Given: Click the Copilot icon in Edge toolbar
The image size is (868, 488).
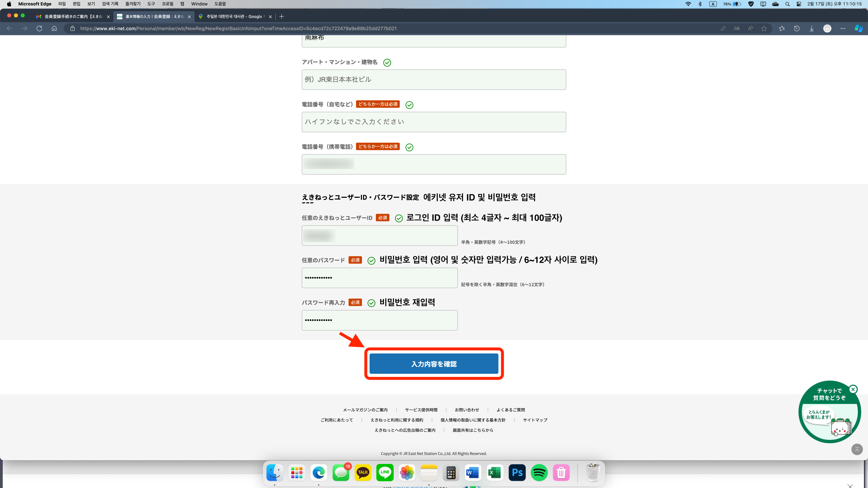Looking at the screenshot, I should [x=858, y=28].
